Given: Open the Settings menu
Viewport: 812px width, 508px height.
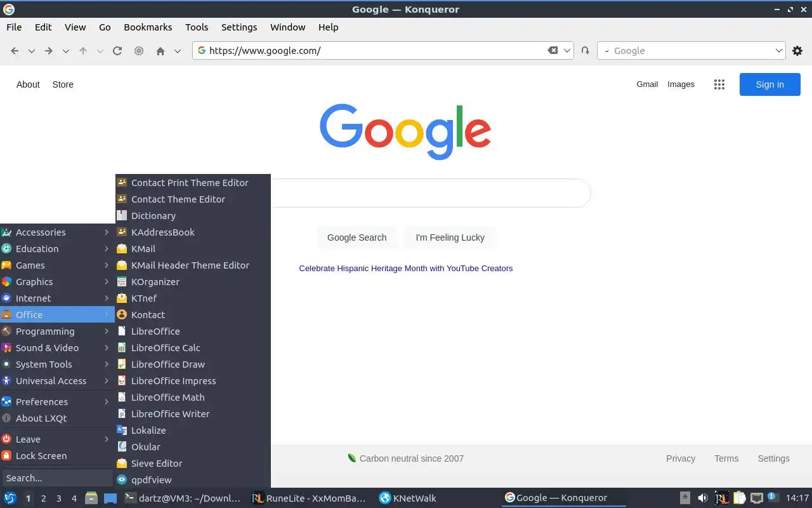Looking at the screenshot, I should pos(239,27).
